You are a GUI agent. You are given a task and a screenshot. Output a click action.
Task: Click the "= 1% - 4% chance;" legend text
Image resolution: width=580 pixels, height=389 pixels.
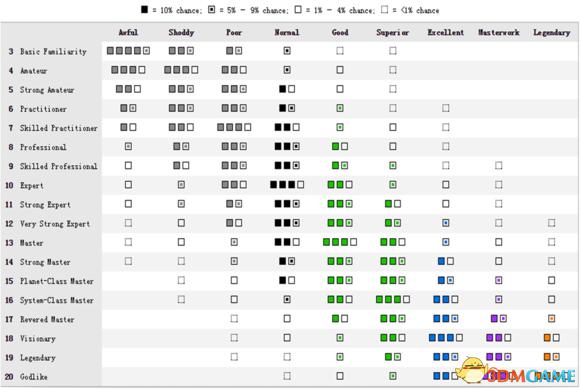tap(340, 10)
